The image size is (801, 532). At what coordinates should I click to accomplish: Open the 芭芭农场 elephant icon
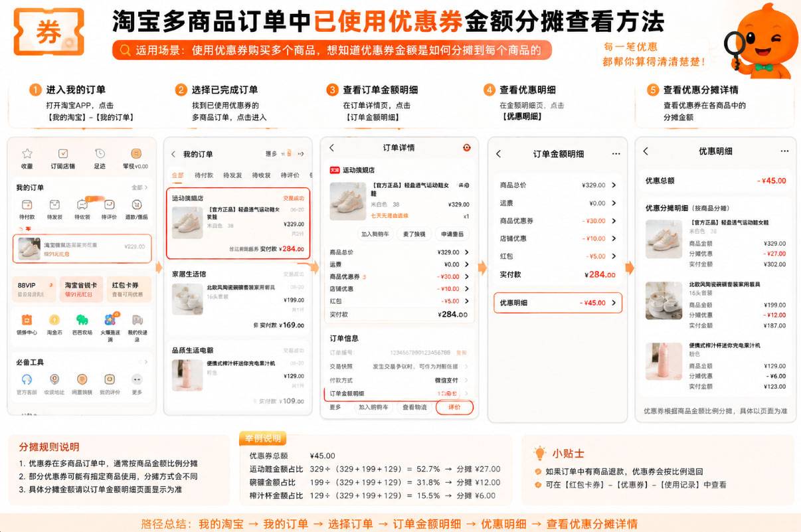(x=82, y=319)
